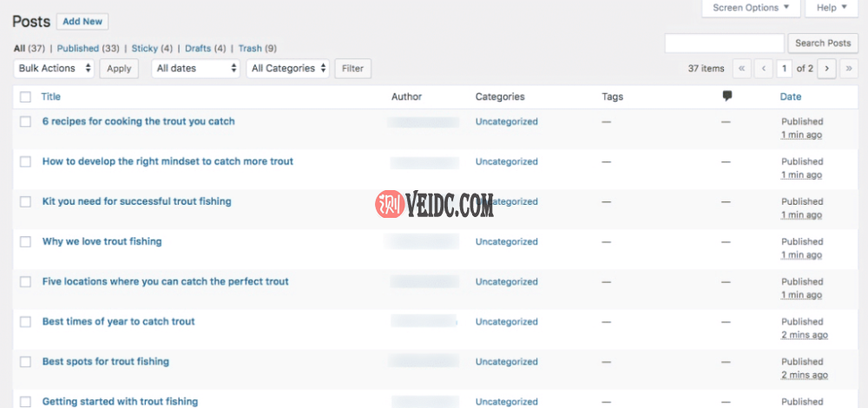Tick the 'Best spots for trout fishing' checkbox
Screen dimensions: 868x408
(25, 361)
